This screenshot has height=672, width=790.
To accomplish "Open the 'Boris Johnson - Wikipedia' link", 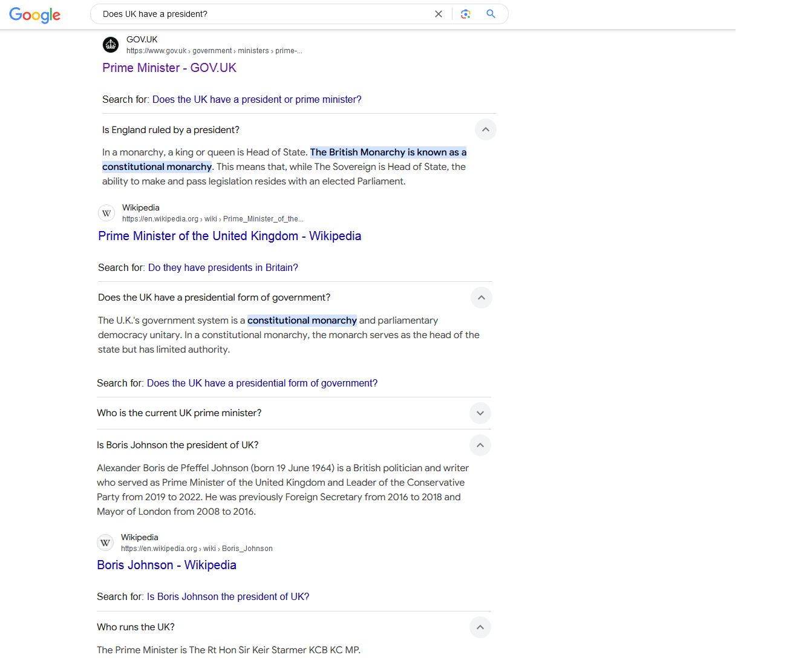I will (x=166, y=565).
